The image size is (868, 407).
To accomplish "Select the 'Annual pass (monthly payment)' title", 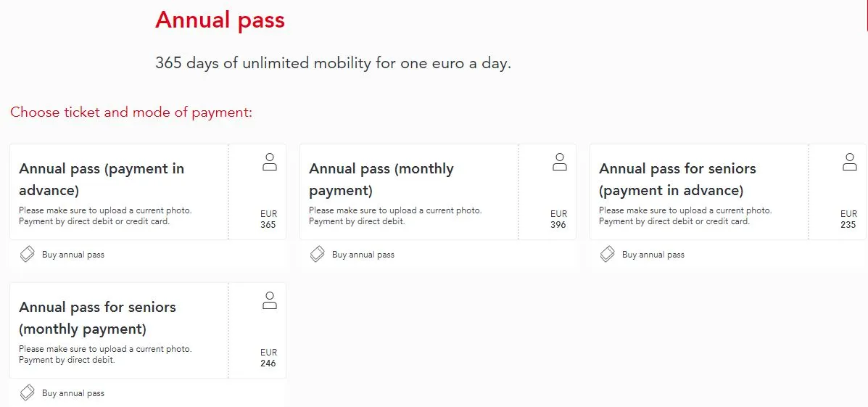I will (x=381, y=179).
